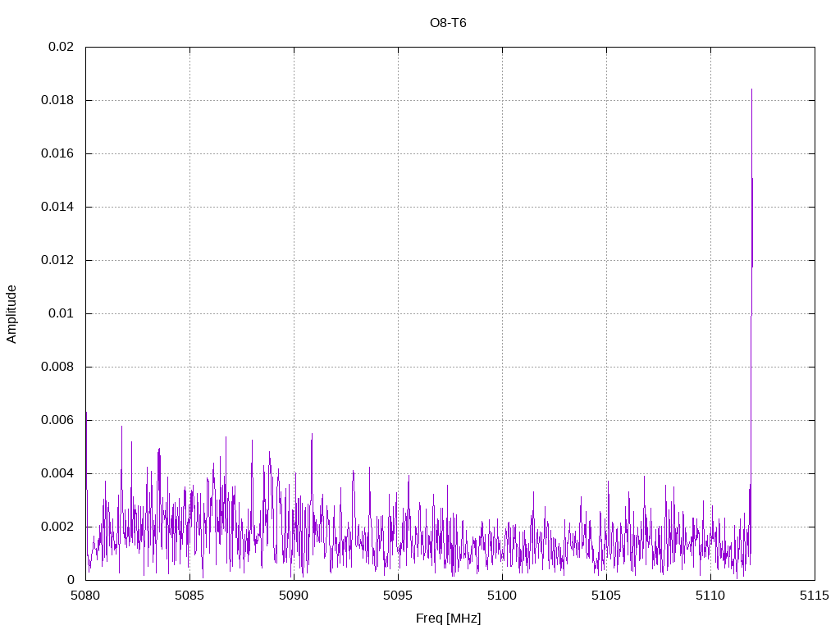
Task: Click the x-axis tick label 5080
Action: pos(85,596)
